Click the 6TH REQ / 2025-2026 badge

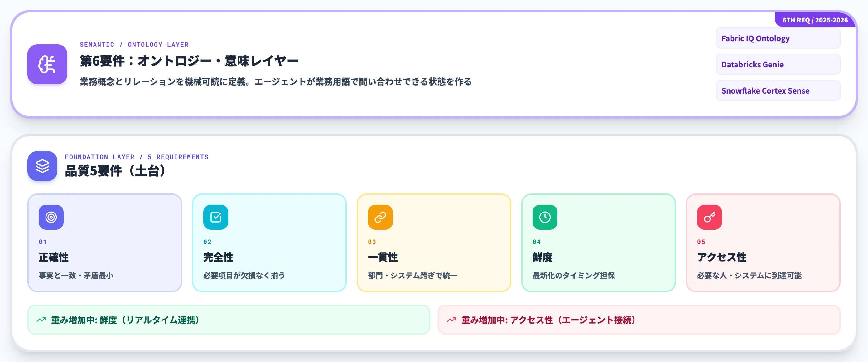(815, 20)
